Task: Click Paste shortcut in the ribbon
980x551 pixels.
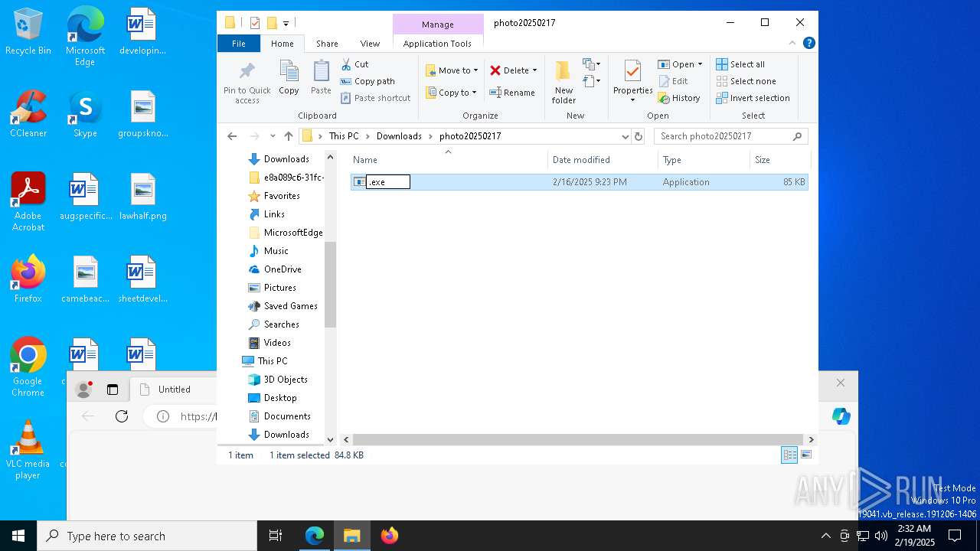Action: (x=376, y=98)
